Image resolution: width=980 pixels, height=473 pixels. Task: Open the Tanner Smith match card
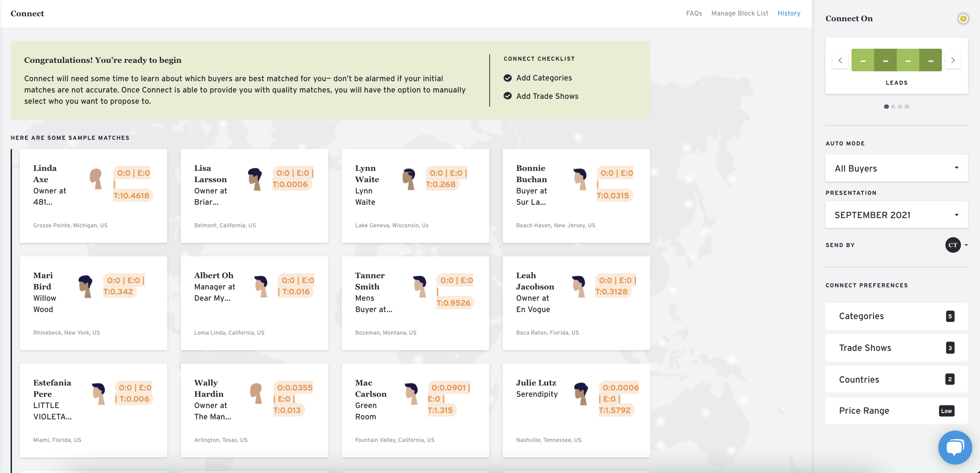(x=415, y=303)
